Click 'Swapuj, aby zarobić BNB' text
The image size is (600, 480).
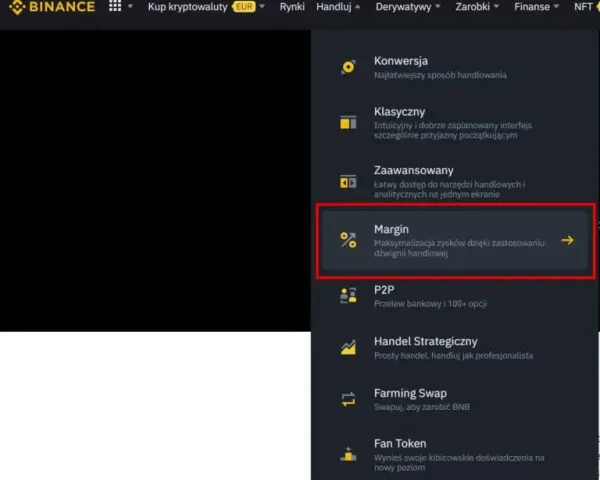click(422, 407)
